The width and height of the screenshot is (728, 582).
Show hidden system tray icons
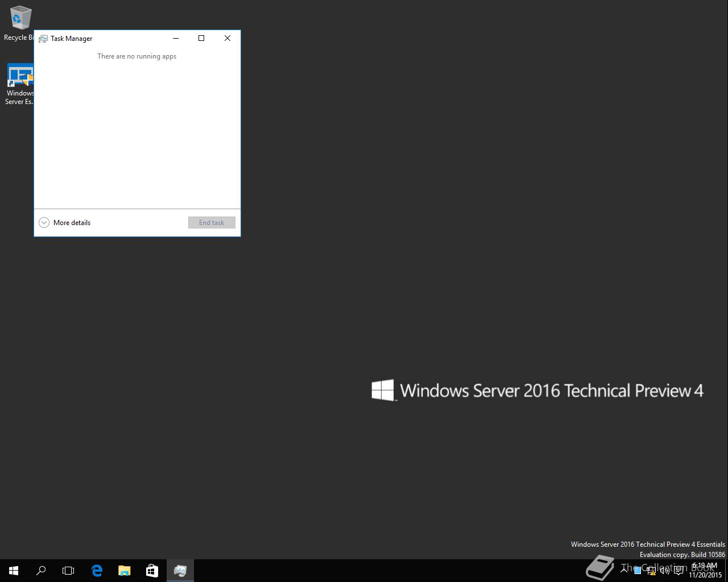(x=624, y=570)
